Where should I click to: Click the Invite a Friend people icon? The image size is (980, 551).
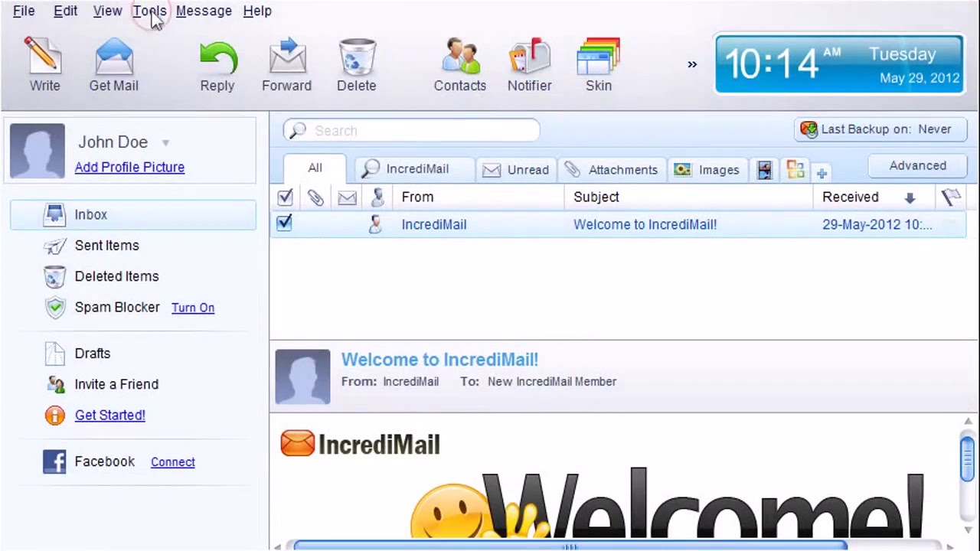(x=55, y=384)
